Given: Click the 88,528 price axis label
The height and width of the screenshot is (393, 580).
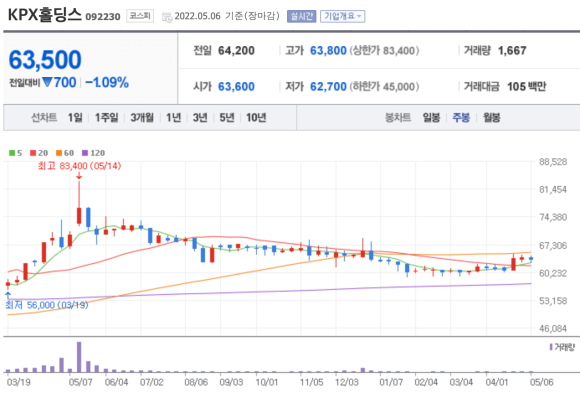Looking at the screenshot, I should [553, 162].
